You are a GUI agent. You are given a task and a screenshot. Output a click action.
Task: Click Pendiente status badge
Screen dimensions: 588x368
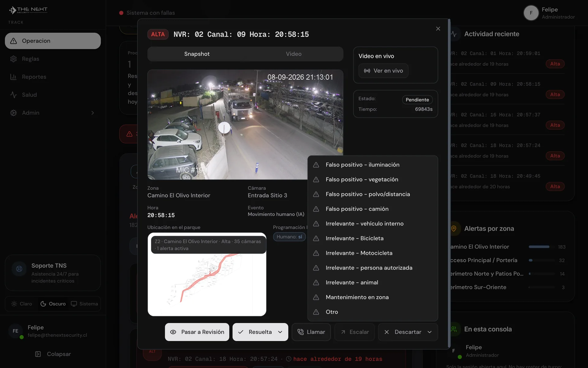417,100
